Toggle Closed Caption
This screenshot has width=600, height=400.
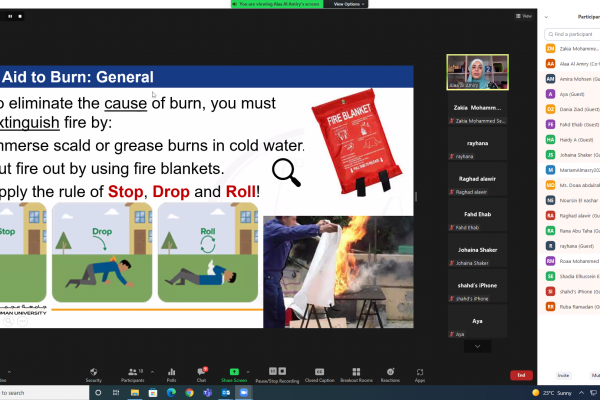[x=320, y=373]
